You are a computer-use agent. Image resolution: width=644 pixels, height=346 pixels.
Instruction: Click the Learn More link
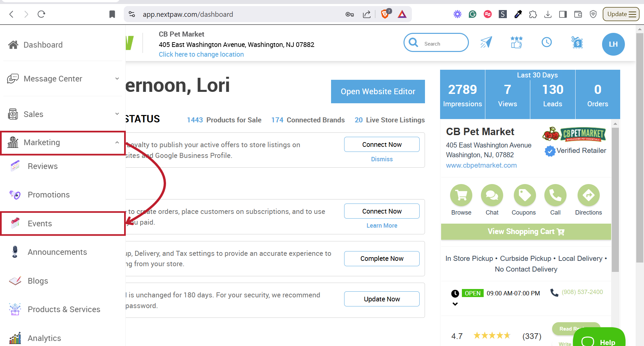point(382,226)
